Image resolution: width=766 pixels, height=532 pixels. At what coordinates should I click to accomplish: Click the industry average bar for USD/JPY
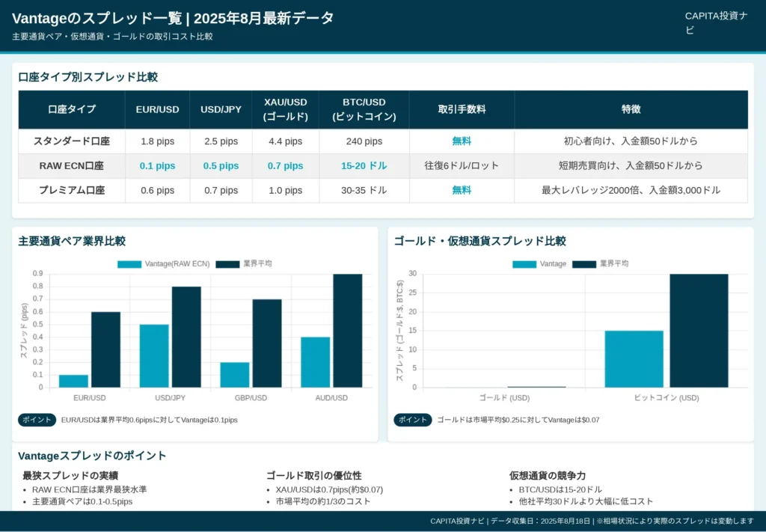(x=186, y=337)
